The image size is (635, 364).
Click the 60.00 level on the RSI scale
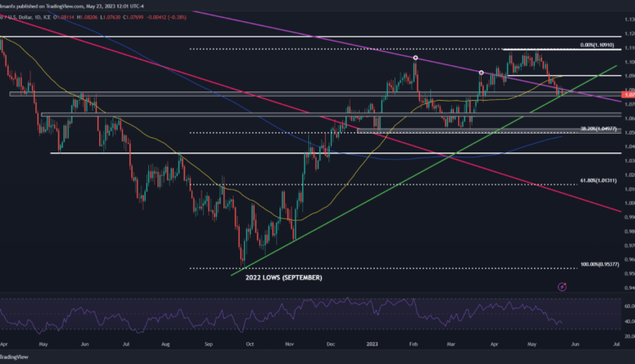click(x=627, y=305)
